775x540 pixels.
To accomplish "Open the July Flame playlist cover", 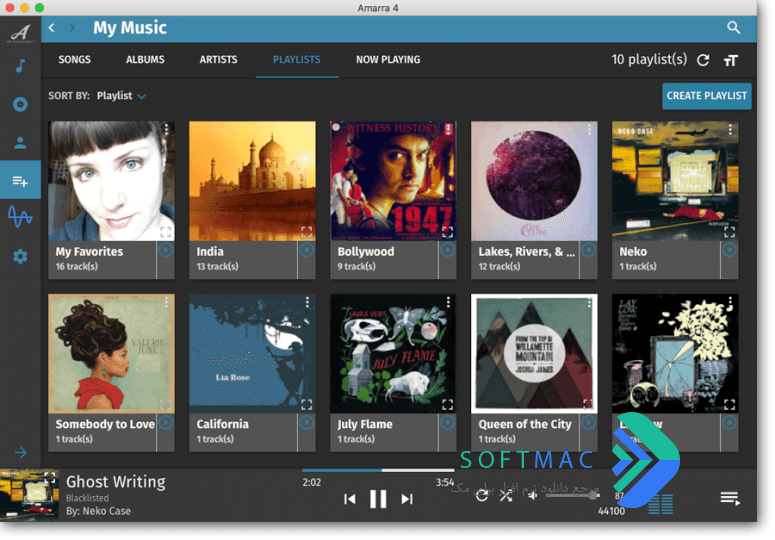I will (393, 354).
